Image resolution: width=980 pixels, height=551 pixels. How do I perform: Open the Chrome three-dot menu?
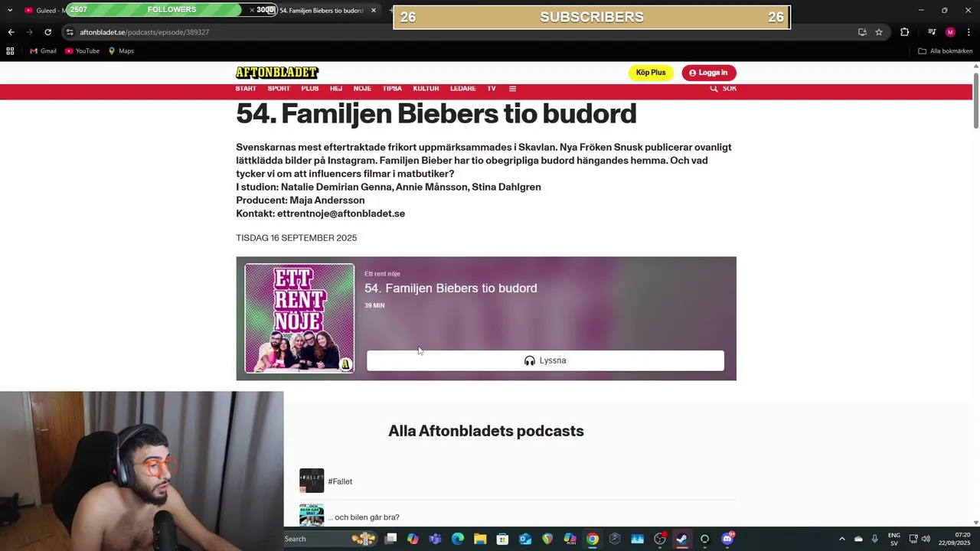click(969, 32)
